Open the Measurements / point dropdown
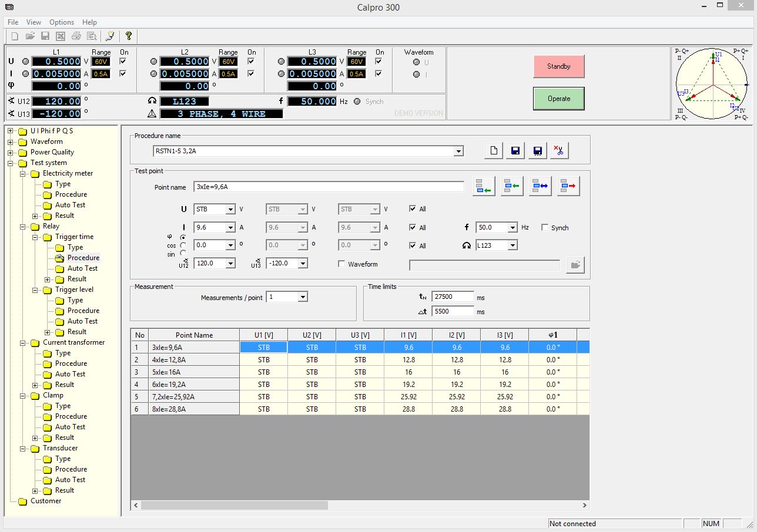This screenshot has height=532, width=757. pos(303,297)
